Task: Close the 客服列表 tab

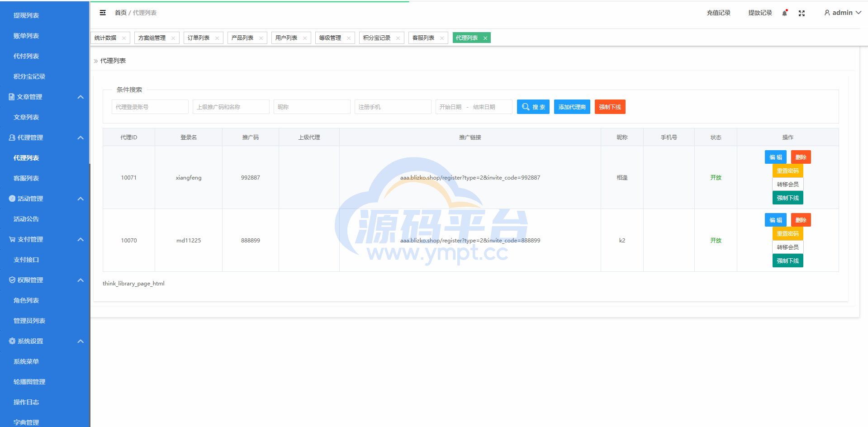Action: pyautogui.click(x=442, y=38)
